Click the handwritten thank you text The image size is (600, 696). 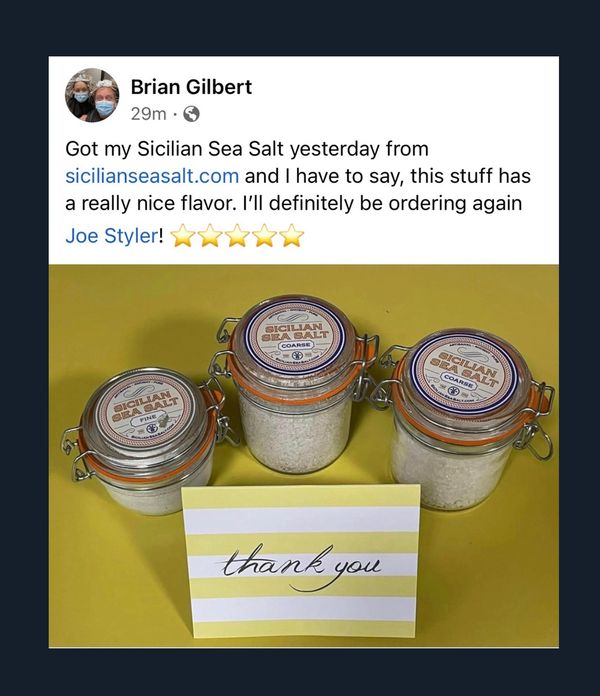(x=301, y=567)
